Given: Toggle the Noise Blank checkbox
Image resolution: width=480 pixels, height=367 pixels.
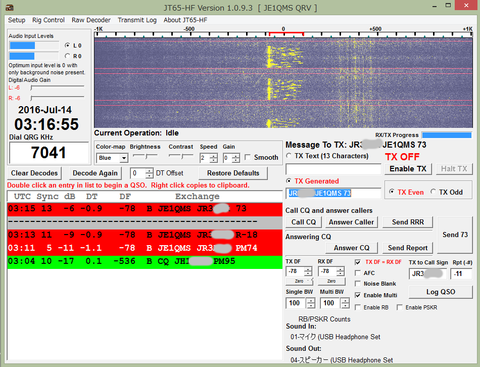Looking at the screenshot, I should coord(358,284).
